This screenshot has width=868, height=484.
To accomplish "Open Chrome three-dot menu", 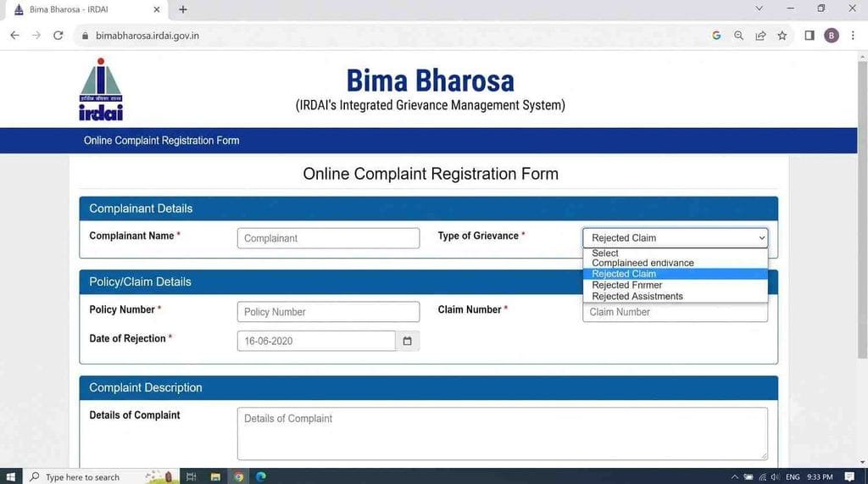I will [853, 36].
